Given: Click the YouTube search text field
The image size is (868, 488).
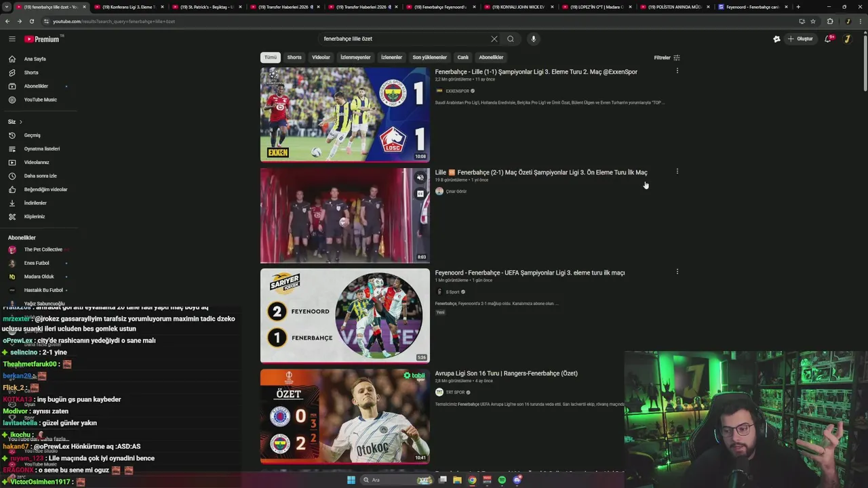Looking at the screenshot, I should pyautogui.click(x=403, y=39).
